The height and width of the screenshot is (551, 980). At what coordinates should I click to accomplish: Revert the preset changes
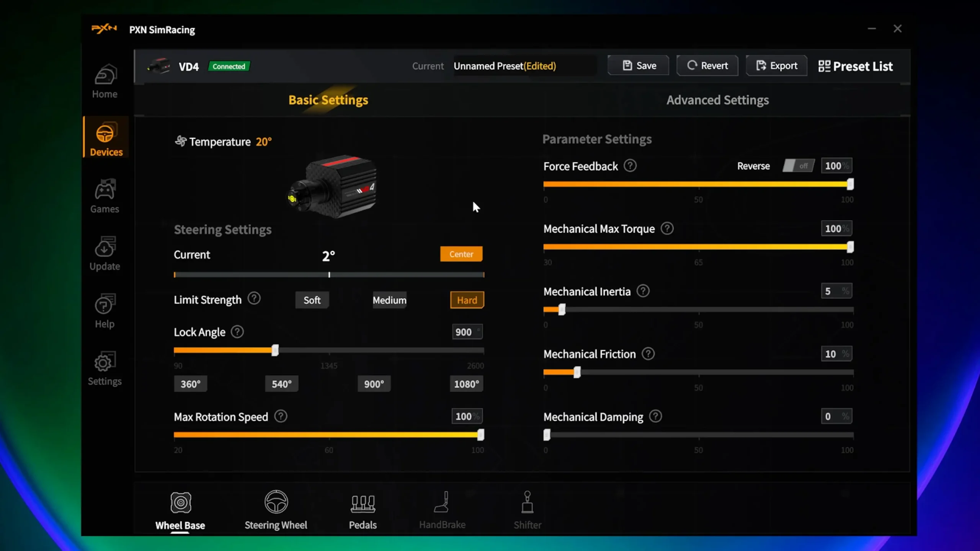707,65
